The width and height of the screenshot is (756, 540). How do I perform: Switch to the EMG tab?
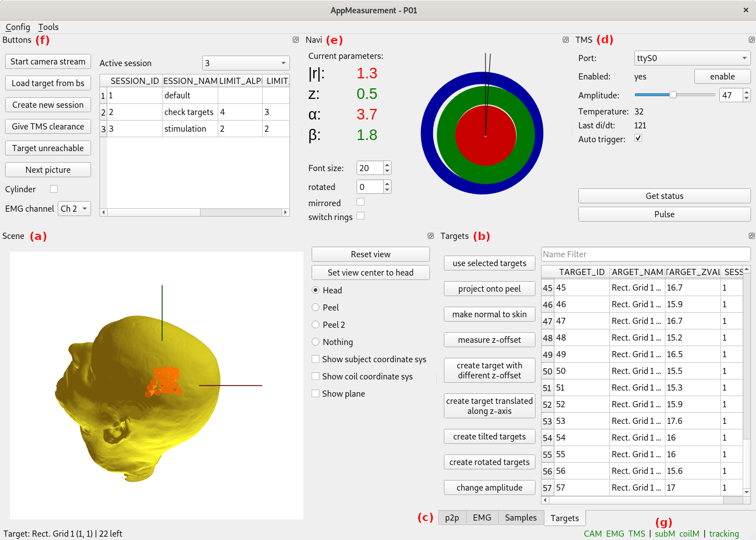coord(482,518)
